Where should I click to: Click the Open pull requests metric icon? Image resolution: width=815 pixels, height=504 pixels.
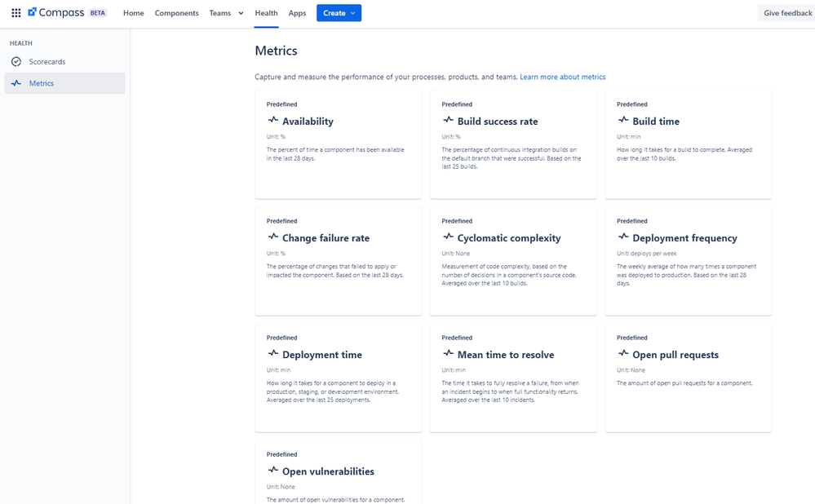(622, 354)
